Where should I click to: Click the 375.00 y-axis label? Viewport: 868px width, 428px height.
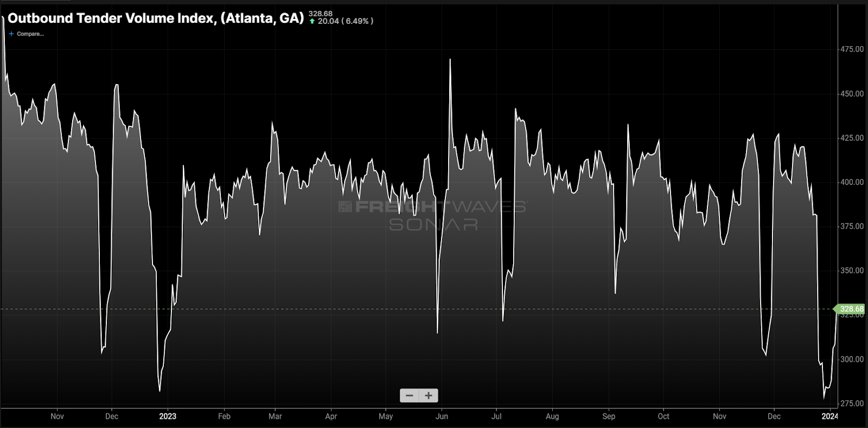point(852,226)
